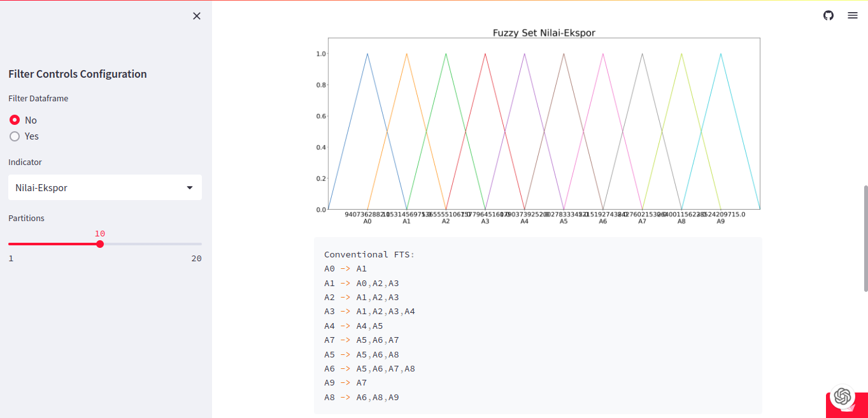
Task: Open the three-line menu for app settings
Action: 853,15
